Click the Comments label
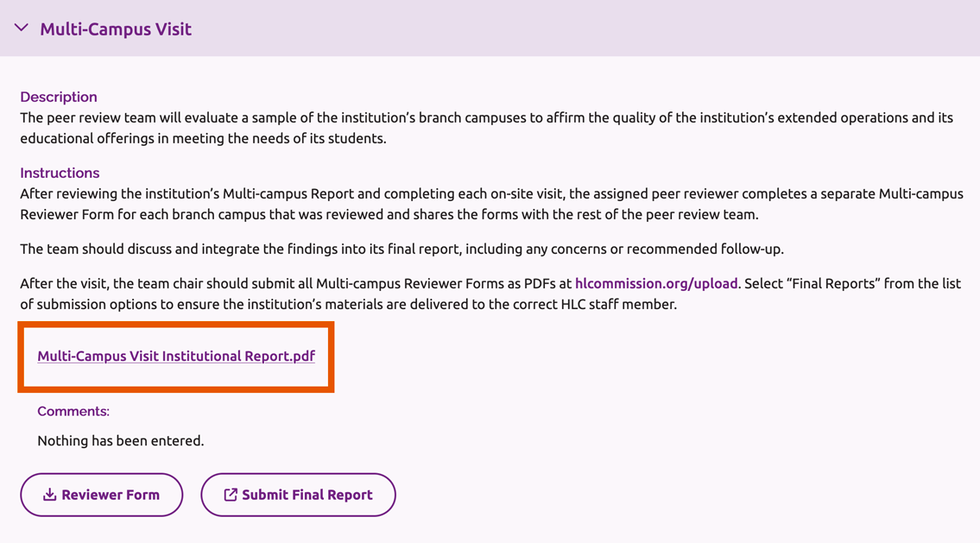980x543 pixels. point(73,411)
